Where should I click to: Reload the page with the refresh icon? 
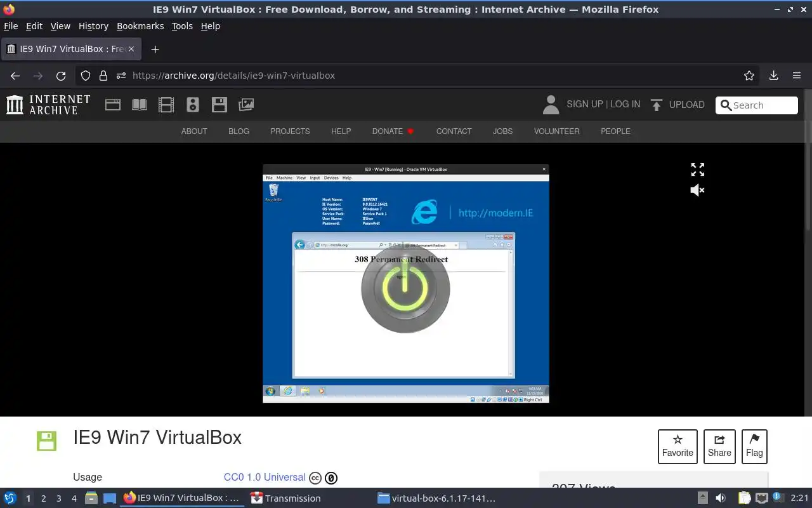tap(61, 76)
